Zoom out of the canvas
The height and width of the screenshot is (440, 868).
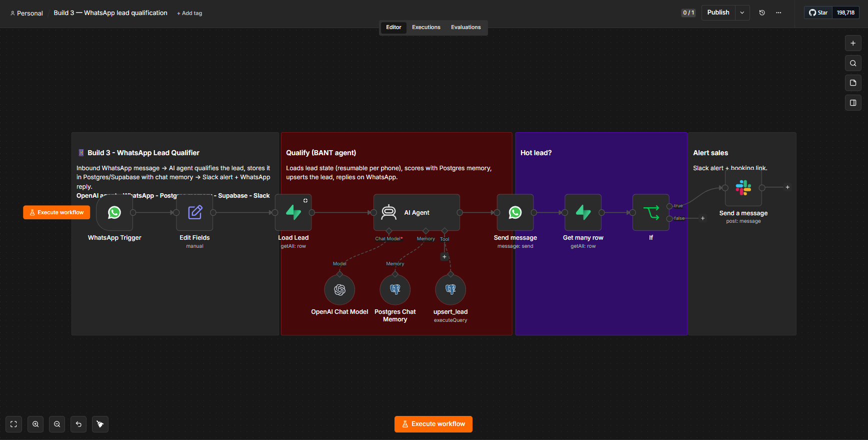[x=57, y=424]
